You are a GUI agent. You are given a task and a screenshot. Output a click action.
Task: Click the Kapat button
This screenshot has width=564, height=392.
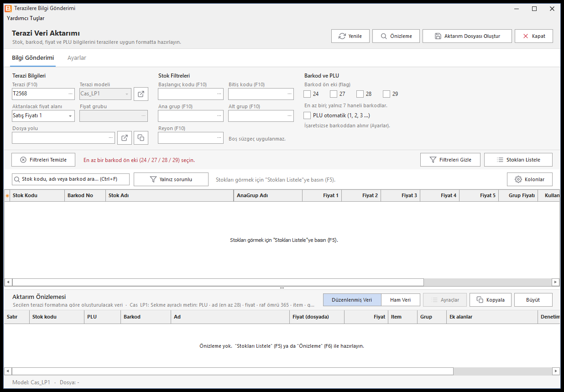click(534, 36)
